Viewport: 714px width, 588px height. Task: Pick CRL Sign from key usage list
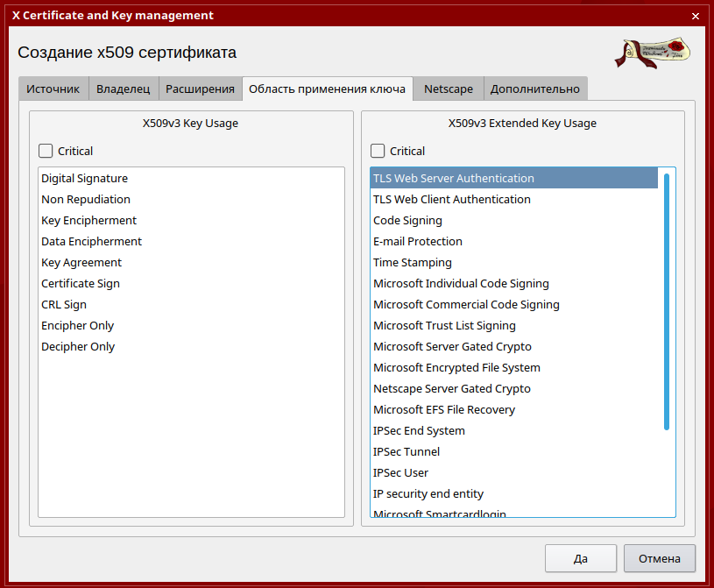[64, 305]
